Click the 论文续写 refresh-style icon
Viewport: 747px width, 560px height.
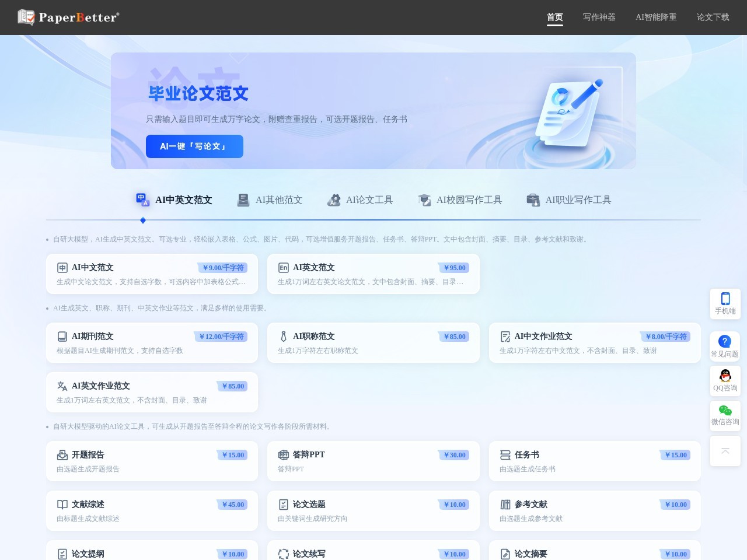pyautogui.click(x=284, y=554)
